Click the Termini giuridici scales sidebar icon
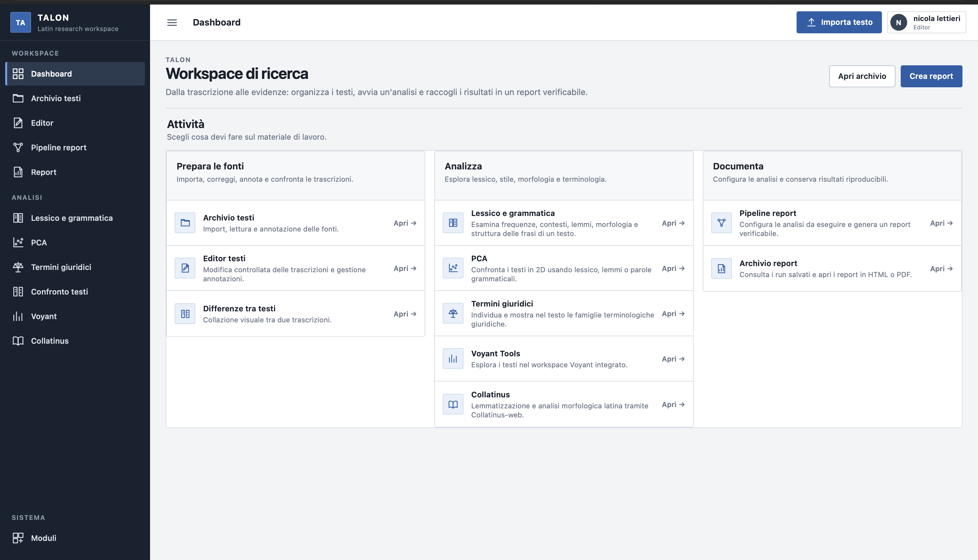The height and width of the screenshot is (560, 978). [18, 267]
